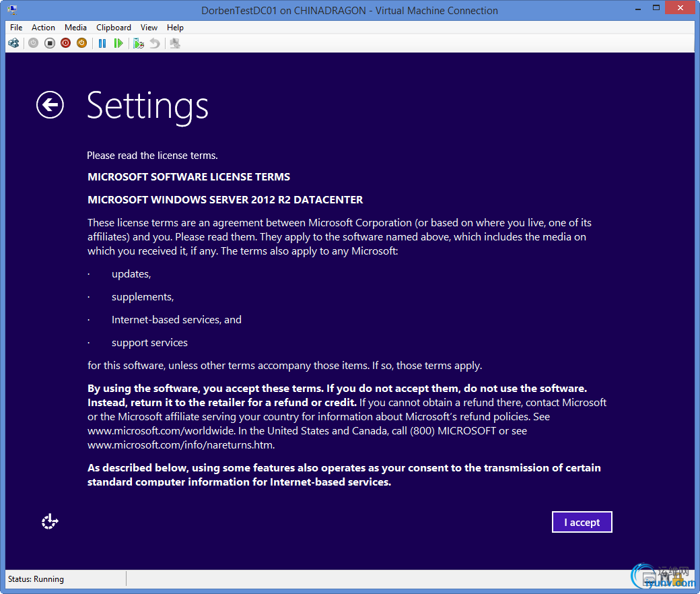Open the Help menu
The height and width of the screenshot is (594, 700).
click(x=175, y=28)
